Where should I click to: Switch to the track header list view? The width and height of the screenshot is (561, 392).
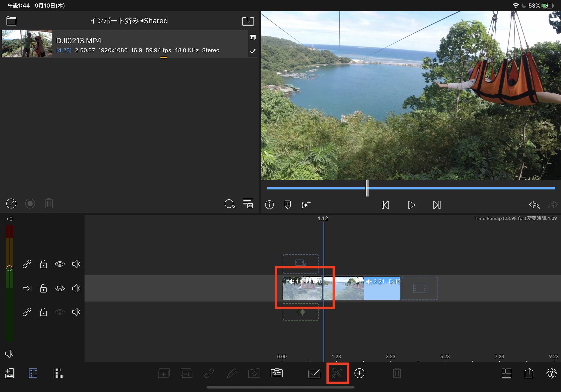33,373
